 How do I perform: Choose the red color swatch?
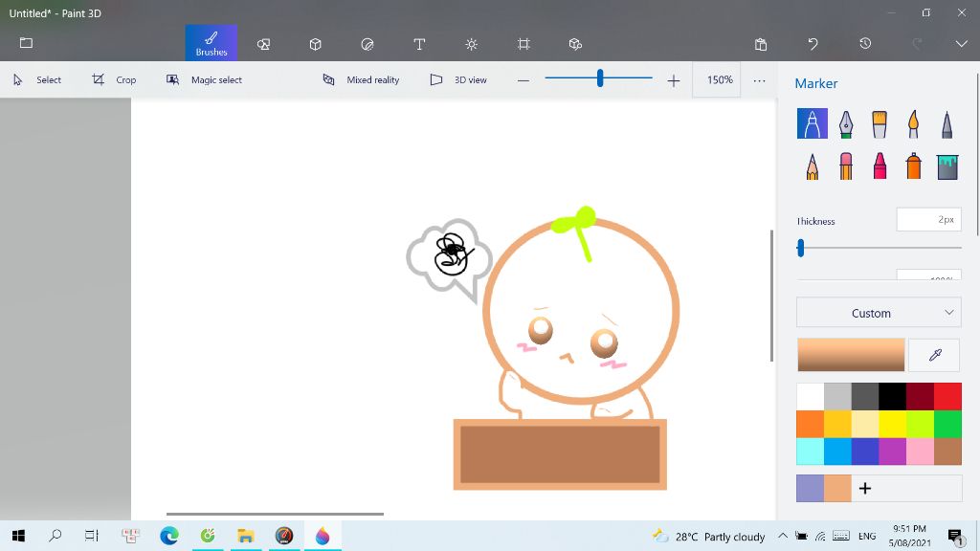point(947,397)
